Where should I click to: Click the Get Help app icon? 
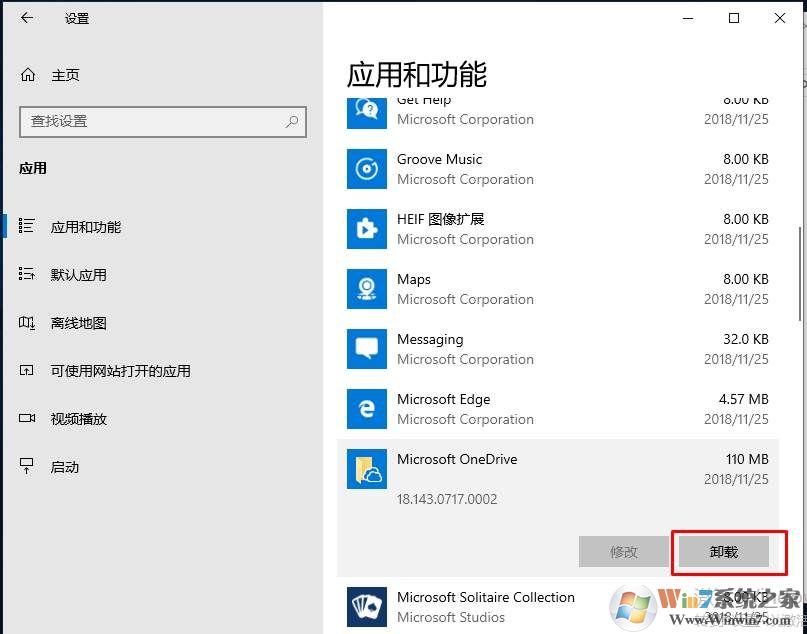point(366,113)
